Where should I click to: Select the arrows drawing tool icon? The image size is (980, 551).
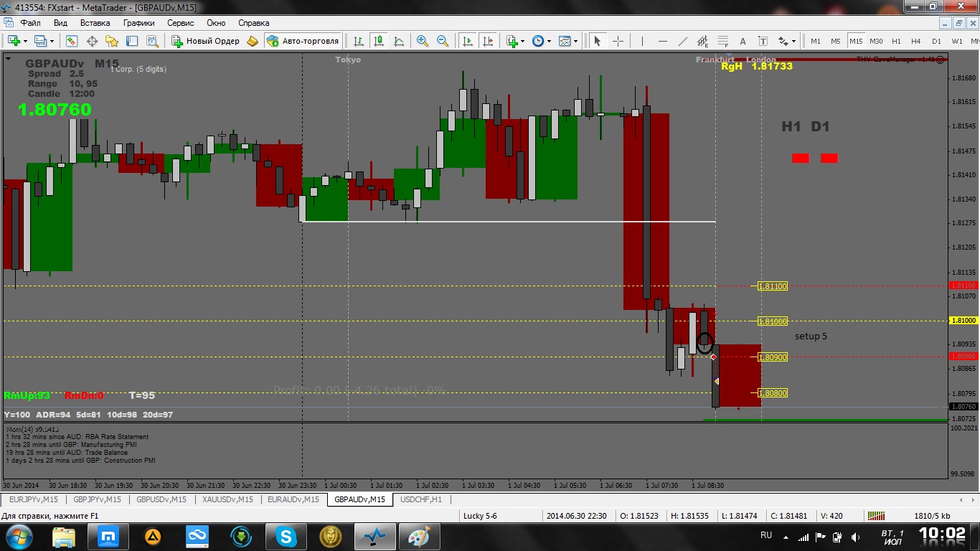point(783,41)
